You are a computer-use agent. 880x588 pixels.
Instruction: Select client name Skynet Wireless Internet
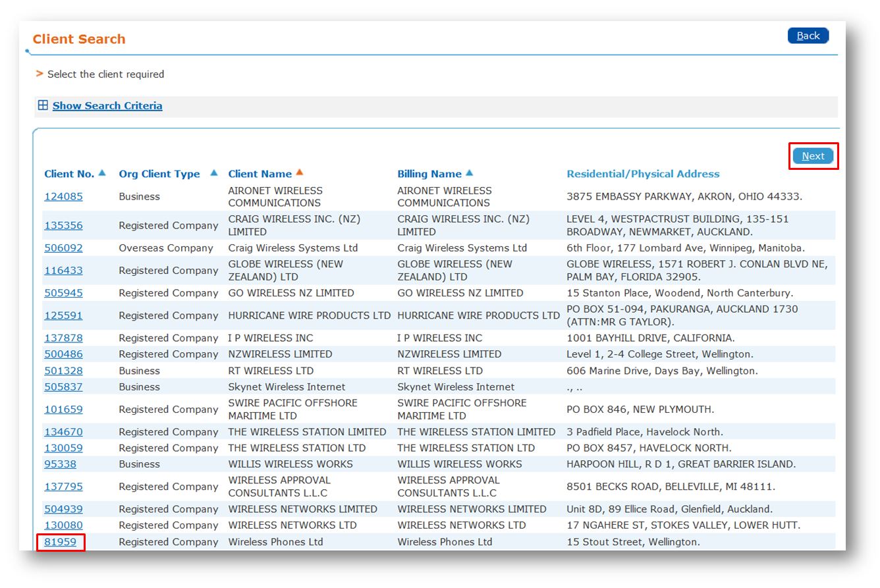point(287,387)
